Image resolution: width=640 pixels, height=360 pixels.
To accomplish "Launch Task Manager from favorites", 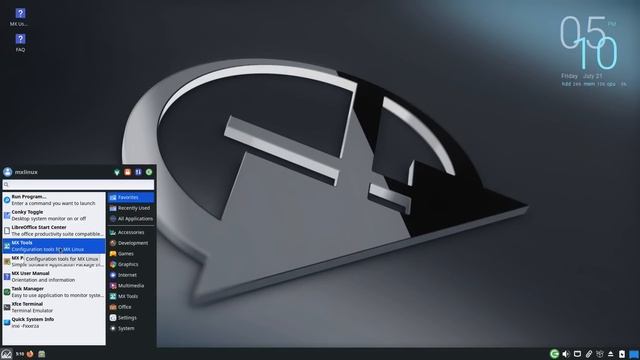I will pos(54,292).
